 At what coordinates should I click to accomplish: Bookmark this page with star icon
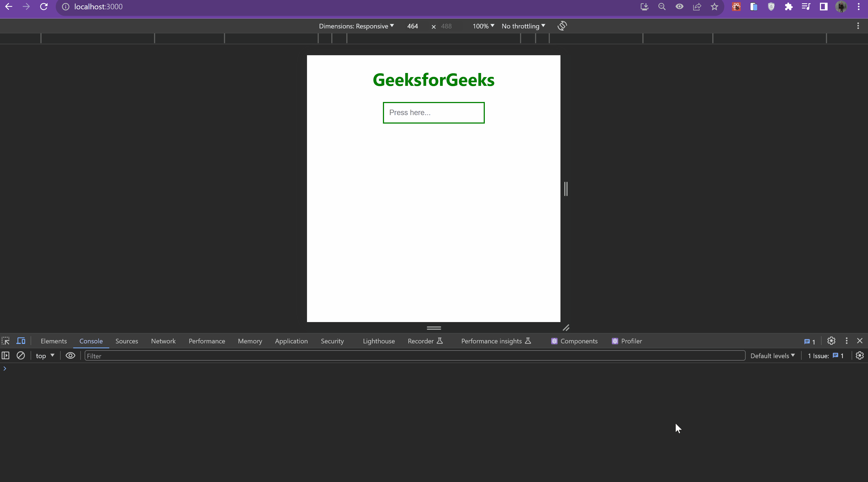pos(714,7)
